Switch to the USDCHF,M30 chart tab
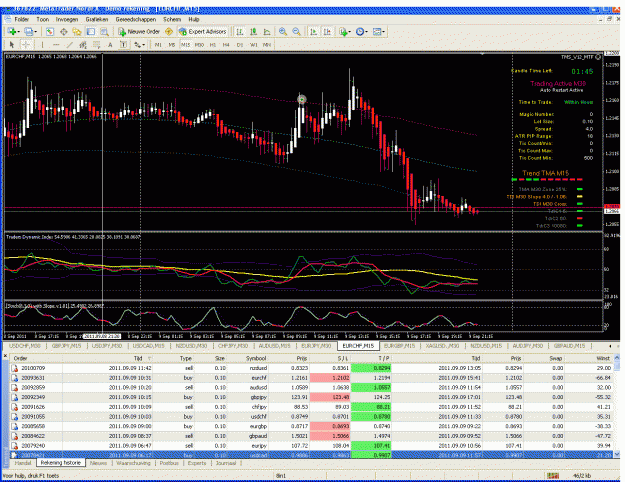Viewport: 625px width, 482px height. click(25, 346)
